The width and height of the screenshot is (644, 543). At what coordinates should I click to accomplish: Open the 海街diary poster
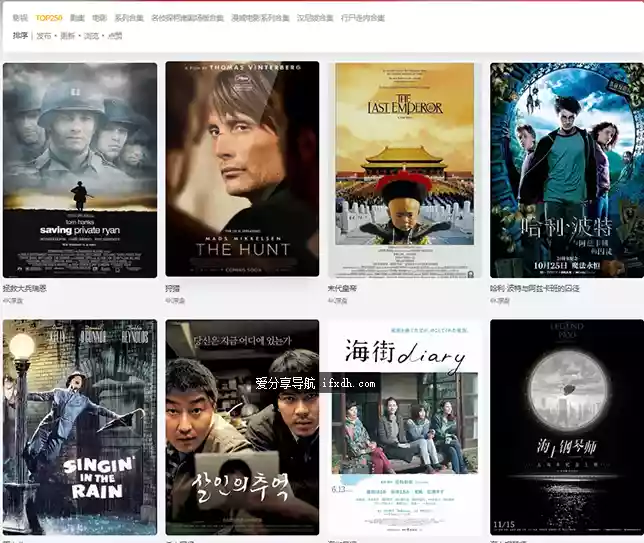pos(405,427)
